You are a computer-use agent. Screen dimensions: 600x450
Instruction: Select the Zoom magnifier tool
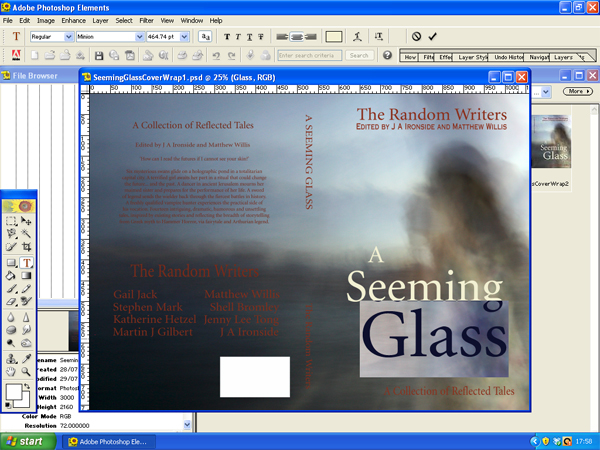pos(27,357)
